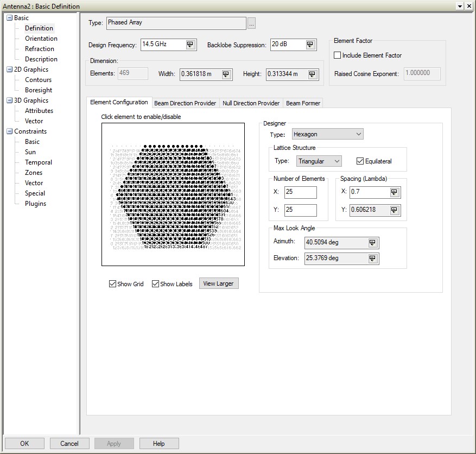
Task: Open the Special constraints page
Action: pyautogui.click(x=35, y=193)
